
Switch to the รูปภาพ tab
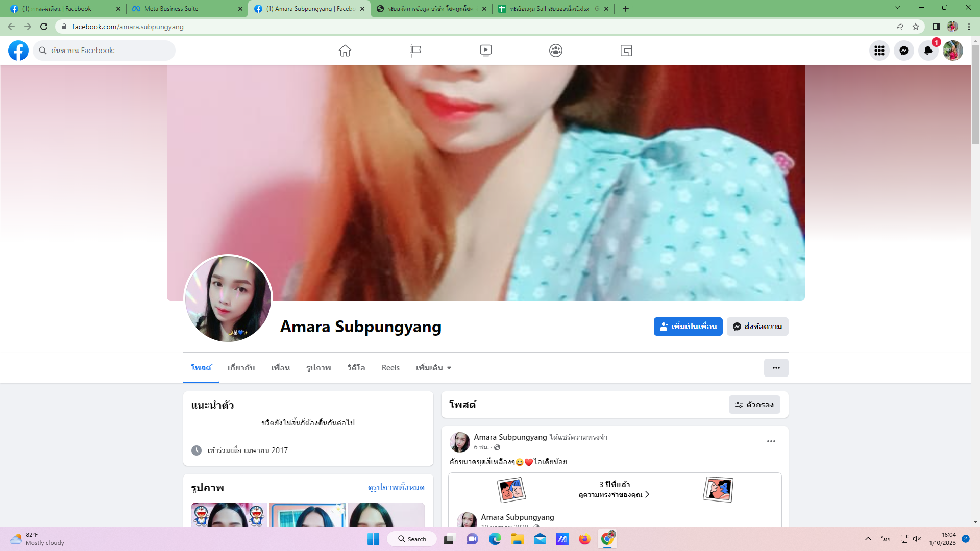(318, 368)
